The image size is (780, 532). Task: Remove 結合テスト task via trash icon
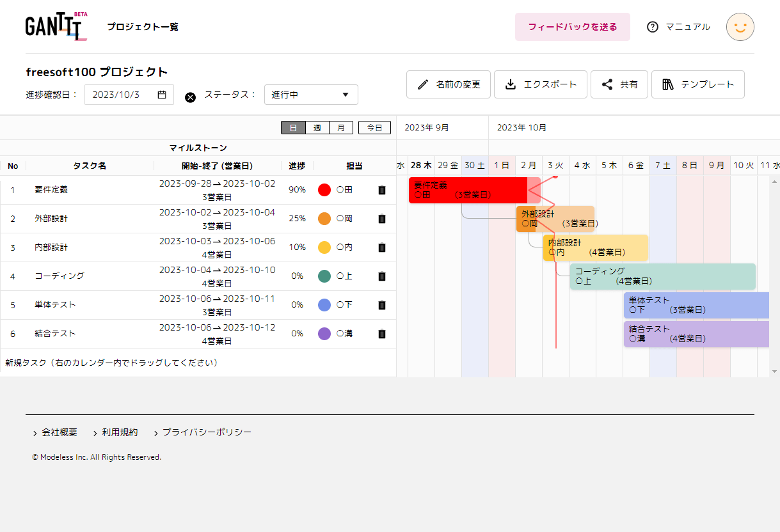[382, 334]
